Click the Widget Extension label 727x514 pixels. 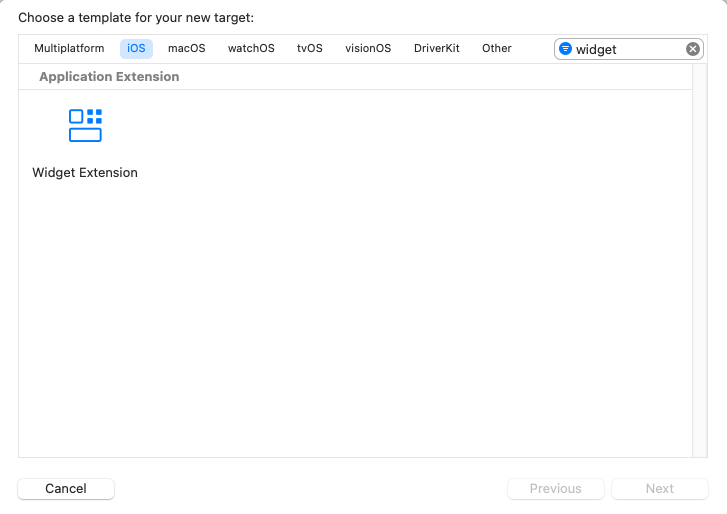[x=85, y=172]
